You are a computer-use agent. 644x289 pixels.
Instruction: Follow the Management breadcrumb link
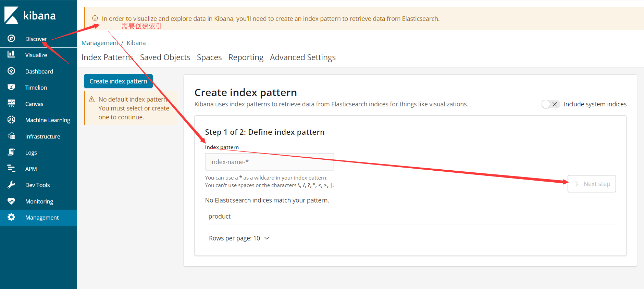point(100,43)
